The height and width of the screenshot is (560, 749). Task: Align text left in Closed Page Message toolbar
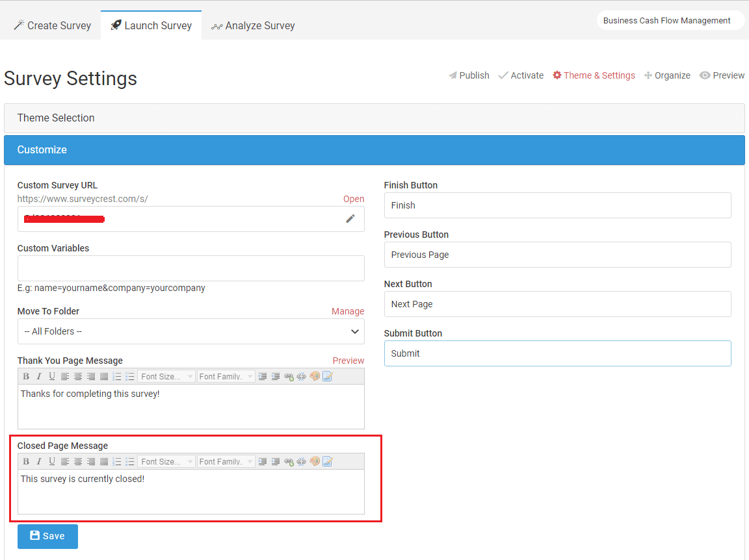tap(65, 462)
